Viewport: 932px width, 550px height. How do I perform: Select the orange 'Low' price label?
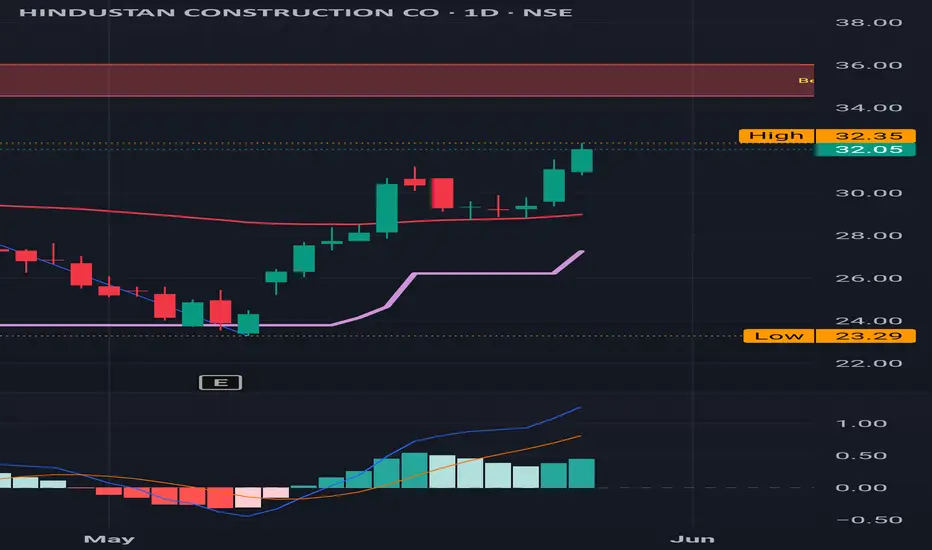pos(779,336)
